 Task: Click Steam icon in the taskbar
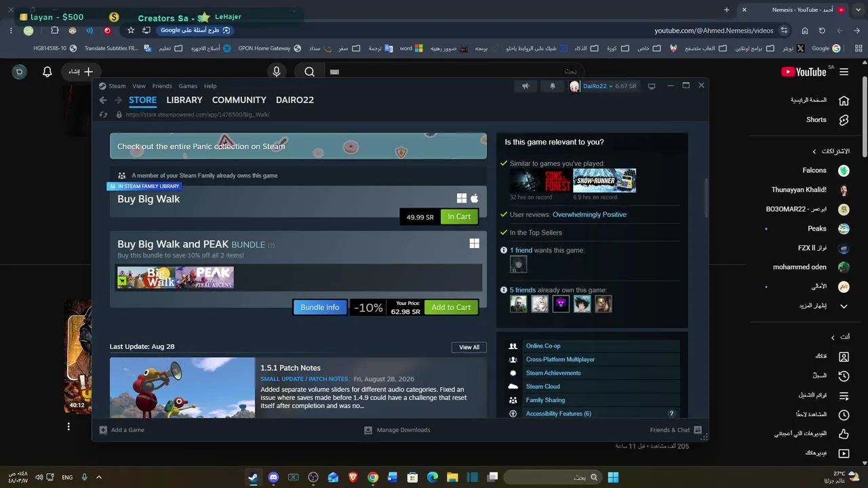tap(253, 477)
